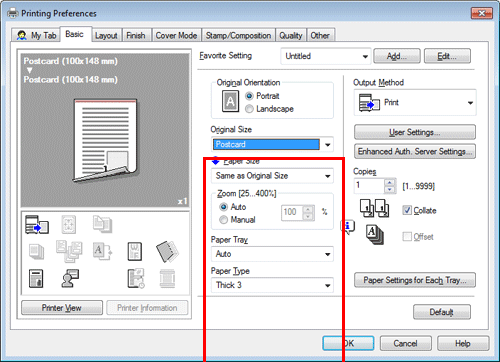Switch to the Other tab
Viewport: 500px width, 362px height.
320,35
